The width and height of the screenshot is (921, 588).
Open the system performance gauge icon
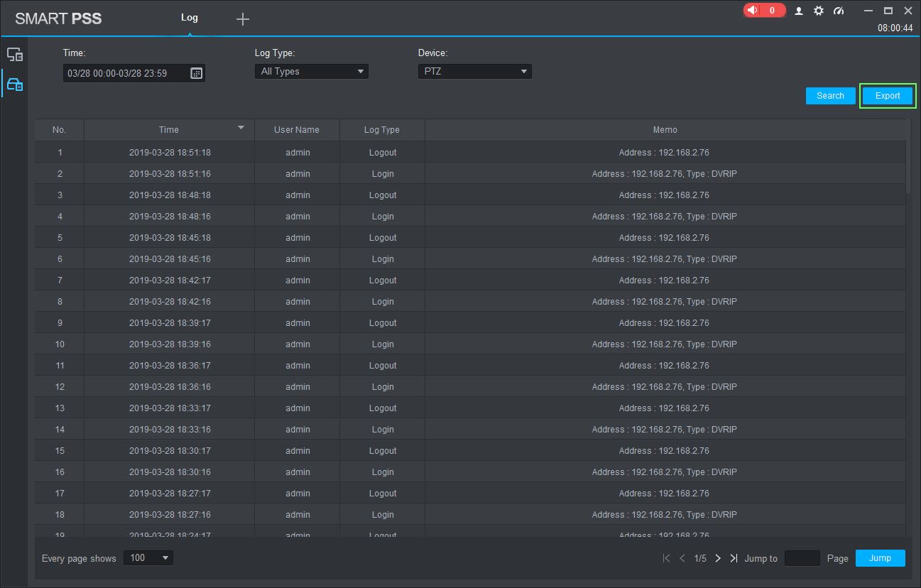[839, 11]
